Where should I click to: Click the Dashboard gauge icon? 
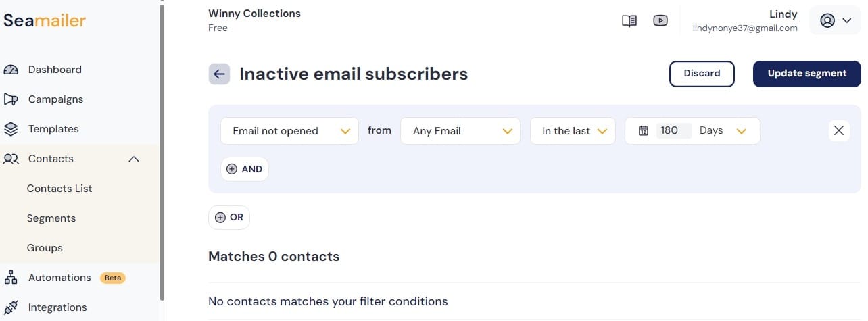11,70
